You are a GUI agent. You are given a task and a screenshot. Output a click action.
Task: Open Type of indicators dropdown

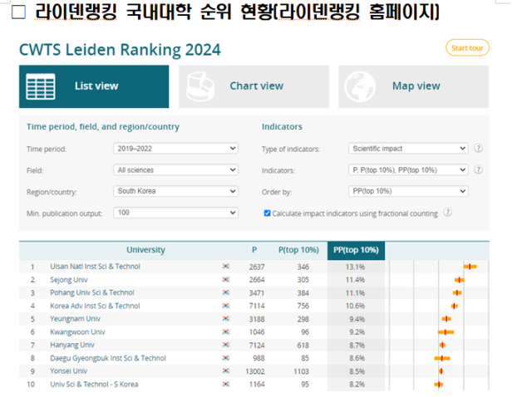(x=408, y=149)
